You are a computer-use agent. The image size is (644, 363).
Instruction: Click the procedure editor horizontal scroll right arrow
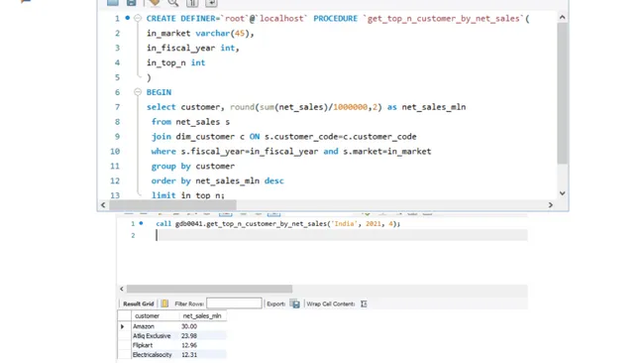click(x=550, y=204)
